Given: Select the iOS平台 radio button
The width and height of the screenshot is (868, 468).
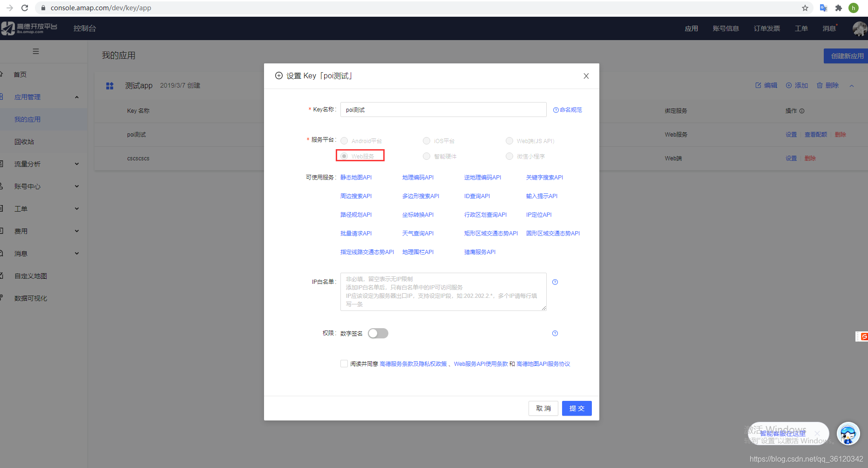Looking at the screenshot, I should [x=427, y=141].
